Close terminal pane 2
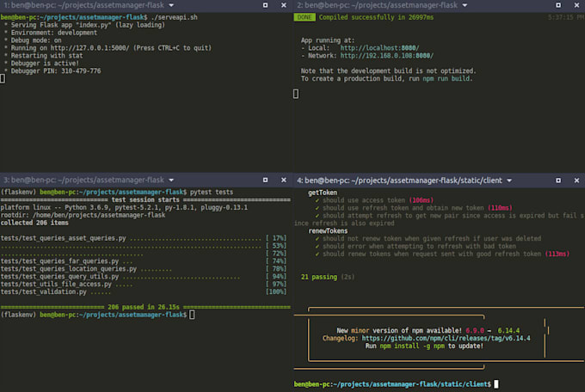The image size is (585, 392). [x=576, y=5]
